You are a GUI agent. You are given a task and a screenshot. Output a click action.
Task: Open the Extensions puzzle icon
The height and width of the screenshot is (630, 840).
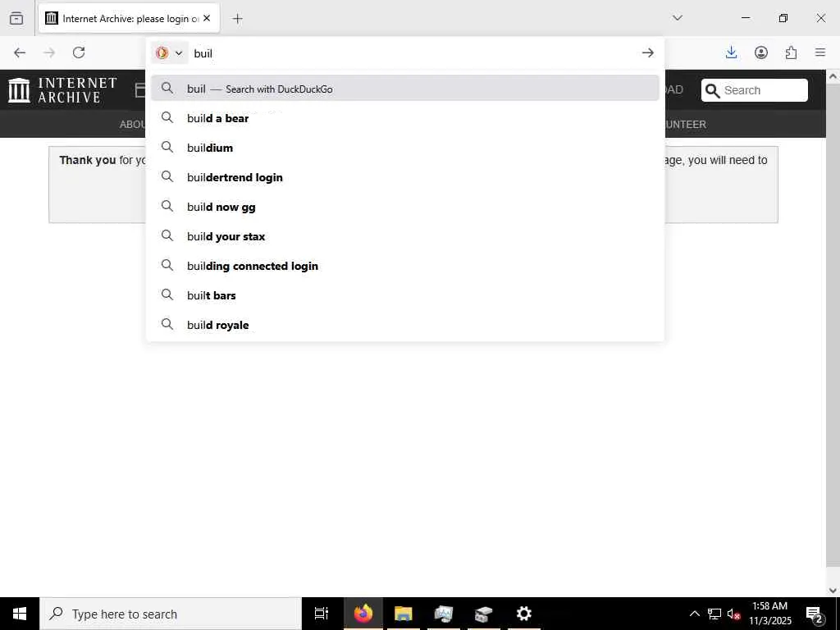[791, 52]
